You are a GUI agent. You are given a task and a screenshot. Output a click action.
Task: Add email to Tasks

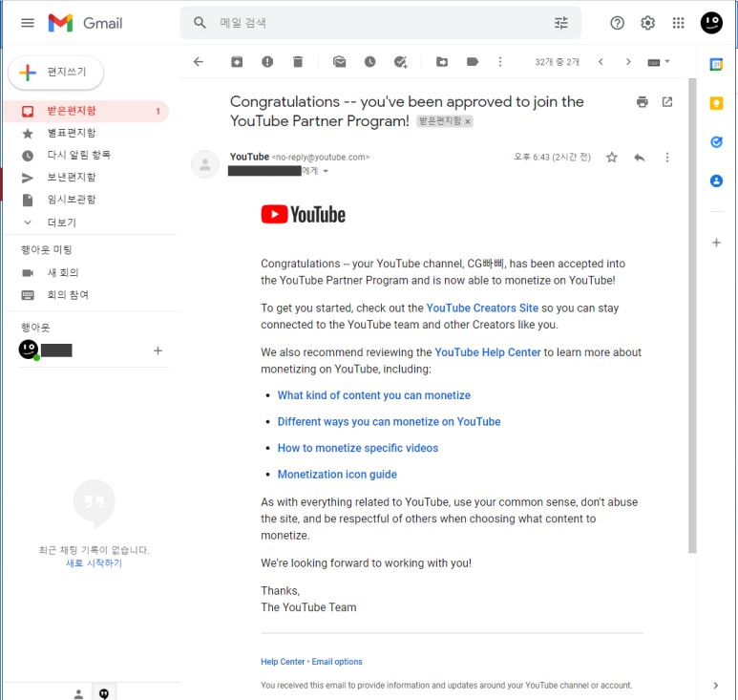coord(401,62)
